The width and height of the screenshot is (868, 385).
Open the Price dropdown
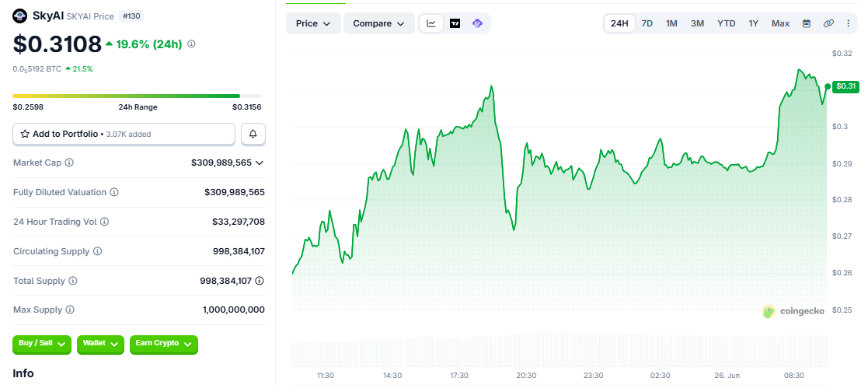pyautogui.click(x=313, y=23)
